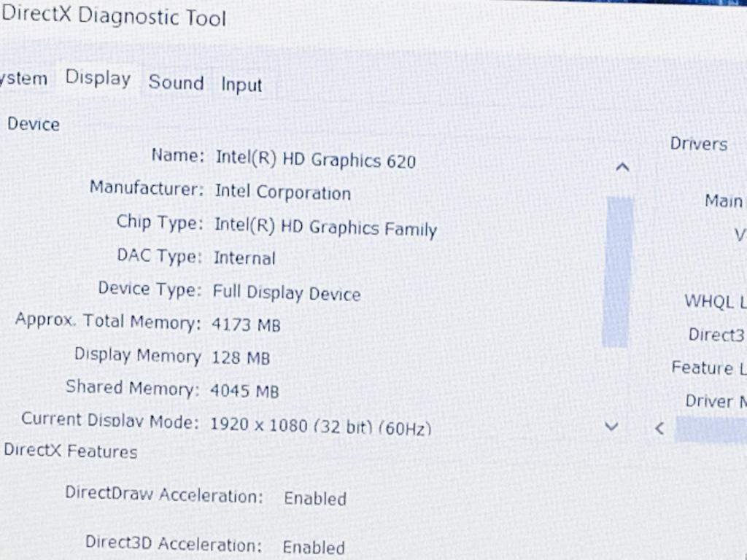Select shared memory value 4045 MB
Screen dimensions: 747x560
(x=244, y=390)
